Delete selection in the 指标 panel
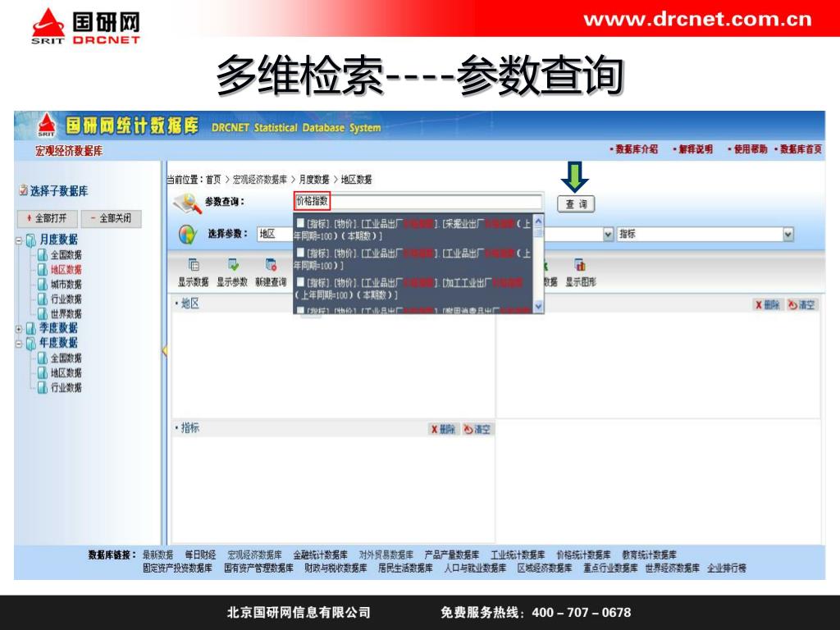This screenshot has height=630, width=840. pyautogui.click(x=442, y=429)
